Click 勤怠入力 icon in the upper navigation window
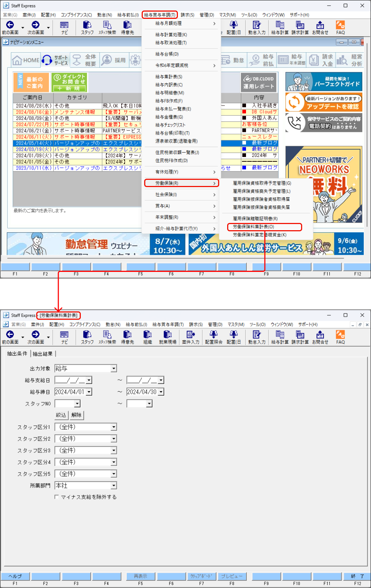Screen dimensions: 371x588 point(257,27)
